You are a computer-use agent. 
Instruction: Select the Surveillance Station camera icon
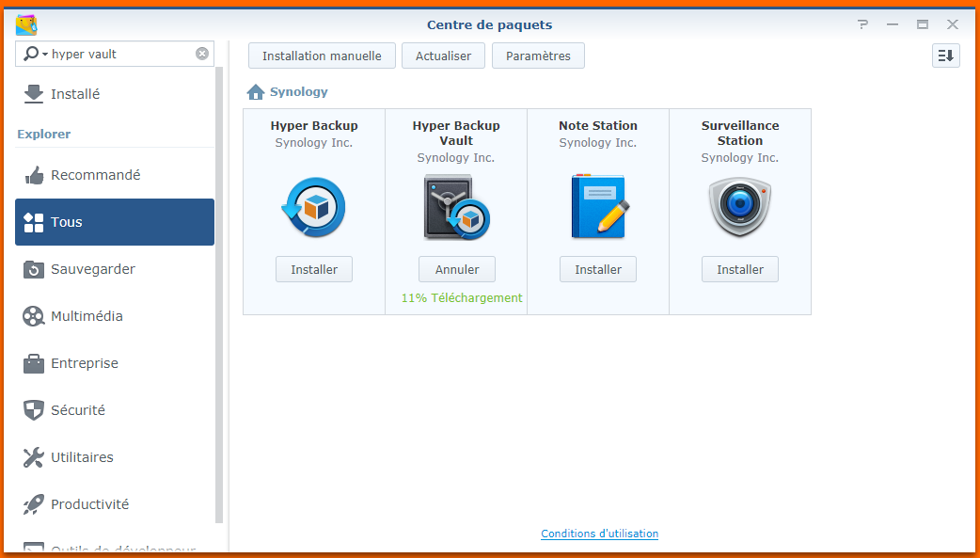[x=740, y=206]
